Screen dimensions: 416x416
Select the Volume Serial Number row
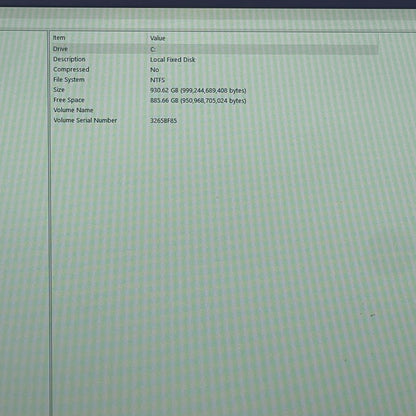[x=215, y=120]
